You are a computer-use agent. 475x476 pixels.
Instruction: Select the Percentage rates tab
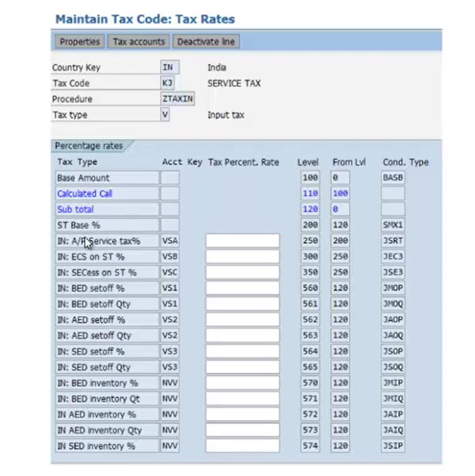coord(89,146)
